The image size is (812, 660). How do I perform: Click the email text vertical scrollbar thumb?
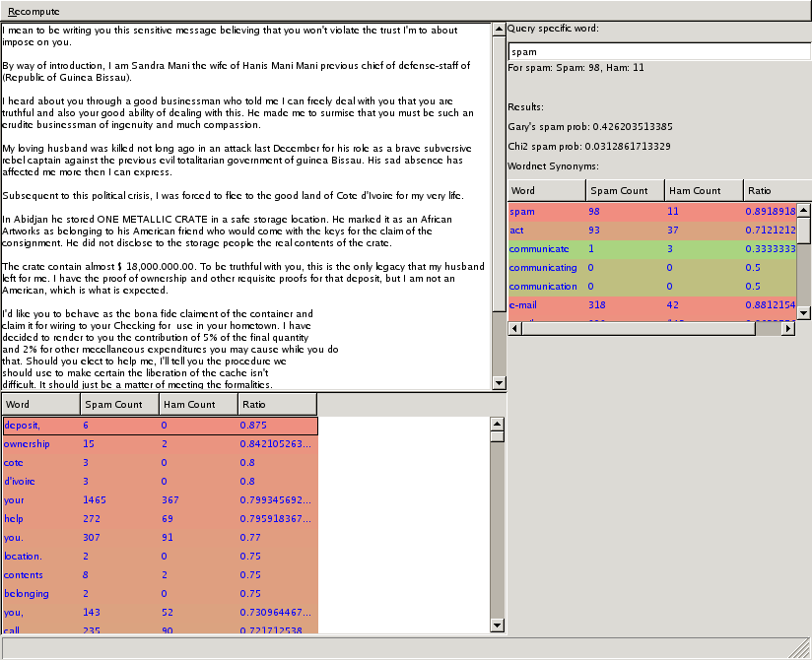(499, 173)
